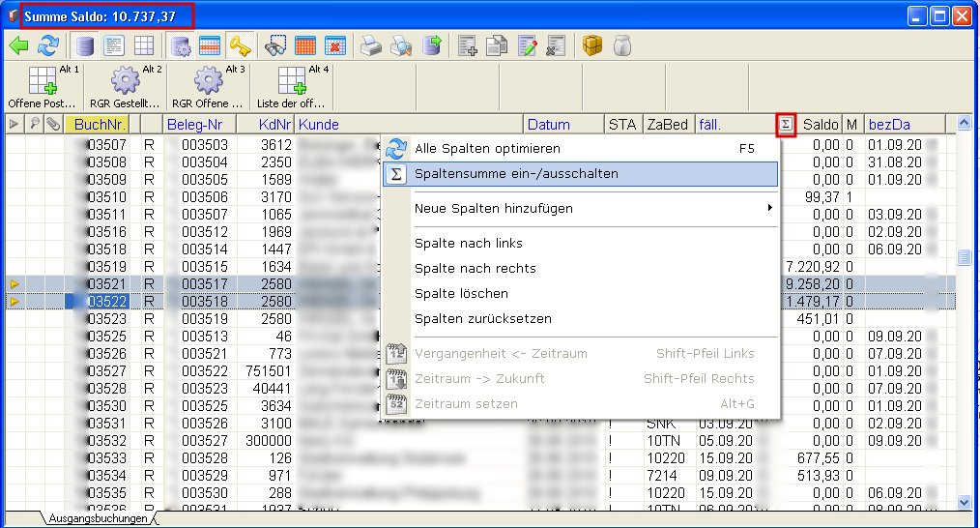Screen dimensions: 980x528
Task: Click the yellow key icon
Action: [240, 45]
